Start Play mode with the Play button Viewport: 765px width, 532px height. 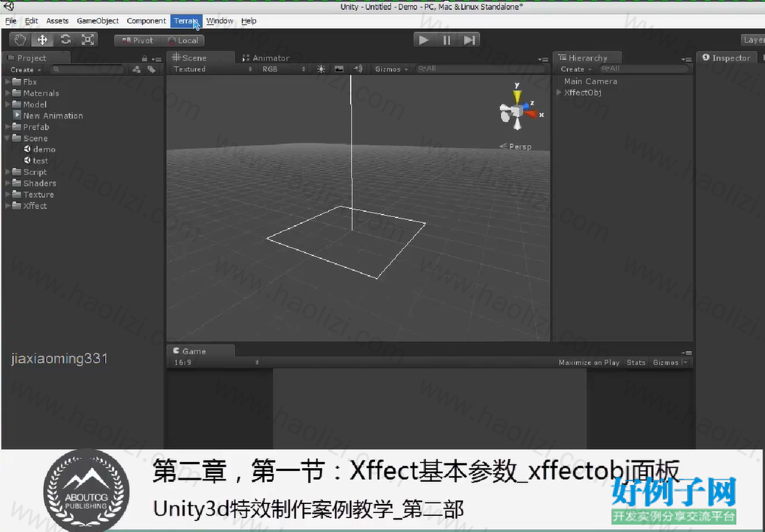click(x=424, y=40)
